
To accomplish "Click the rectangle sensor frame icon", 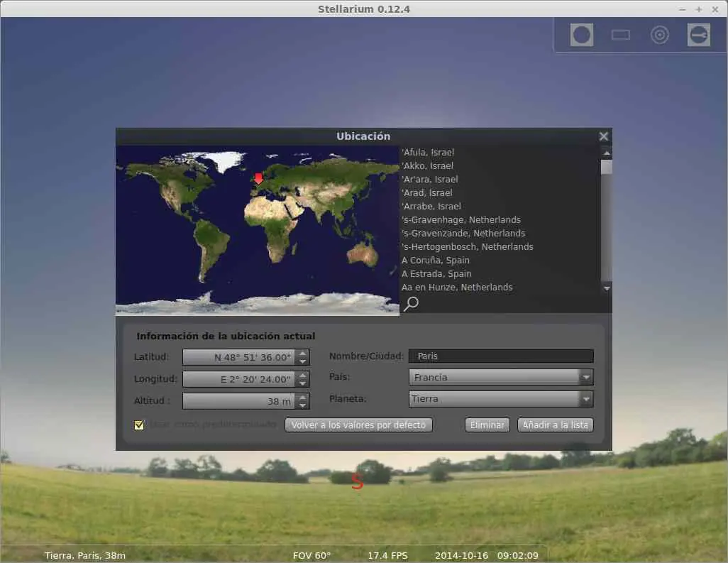I will point(620,34).
